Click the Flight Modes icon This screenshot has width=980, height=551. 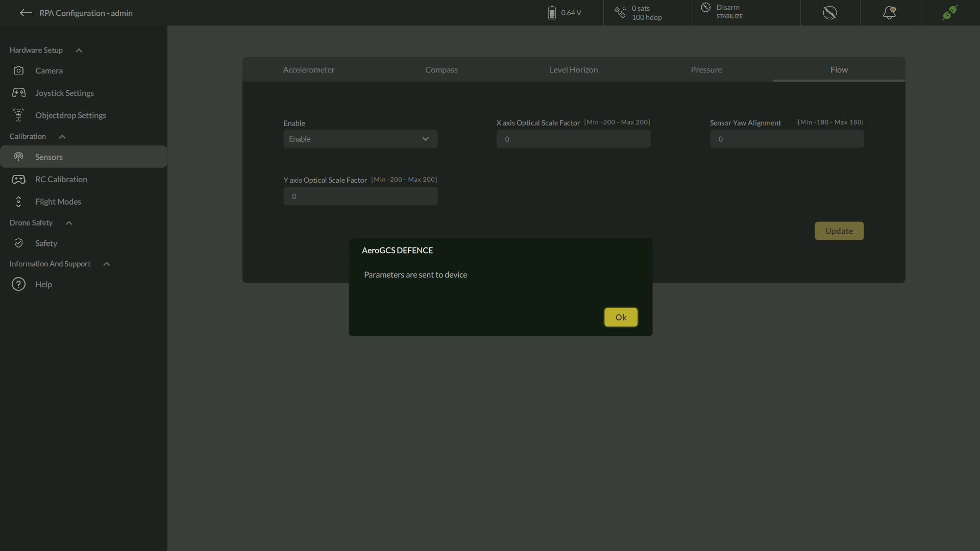(x=18, y=202)
